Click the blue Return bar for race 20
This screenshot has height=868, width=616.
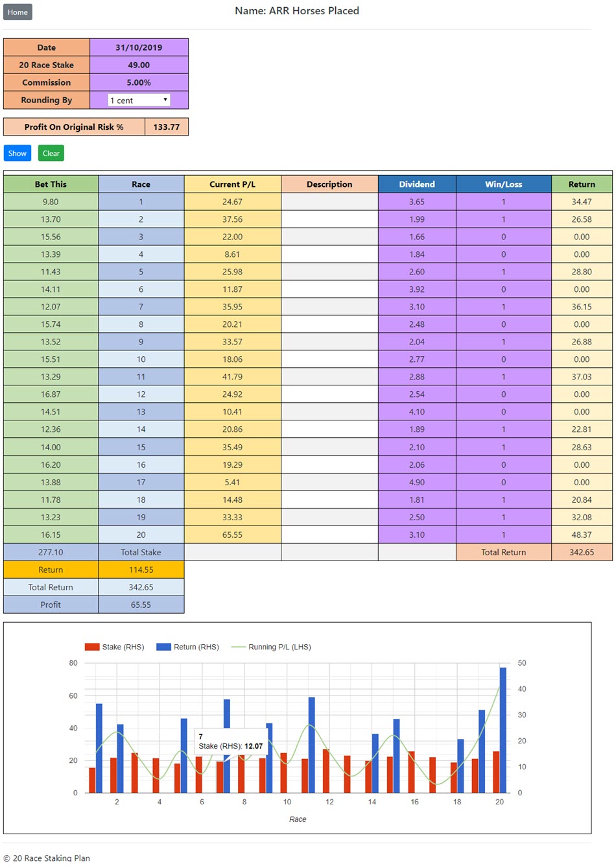[503, 730]
